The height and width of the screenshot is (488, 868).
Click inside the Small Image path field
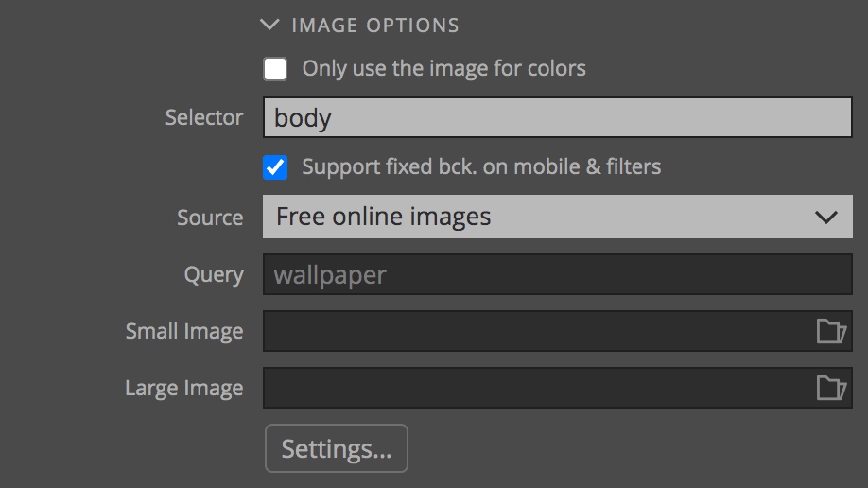537,331
